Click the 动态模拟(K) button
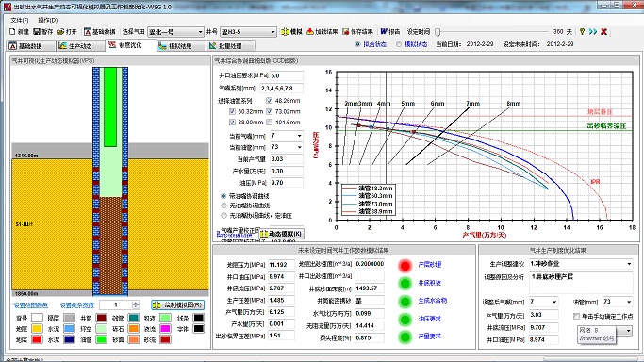This screenshot has height=362, width=644. click(x=282, y=234)
